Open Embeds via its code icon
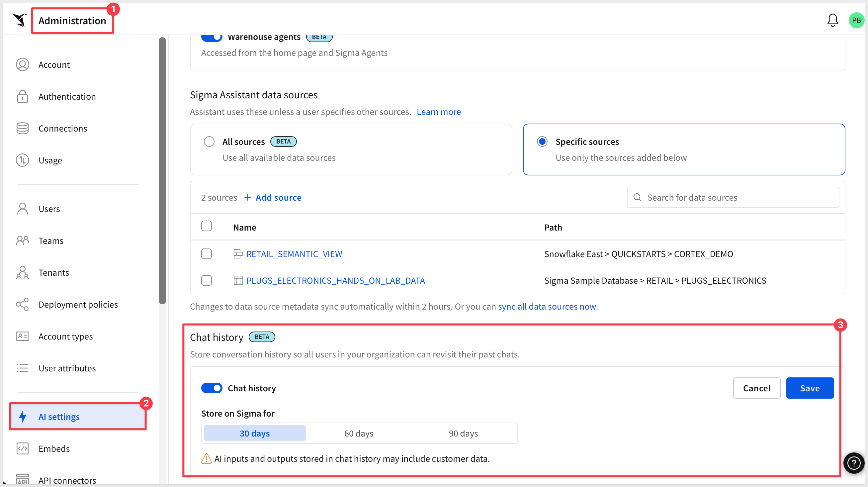 click(23, 448)
